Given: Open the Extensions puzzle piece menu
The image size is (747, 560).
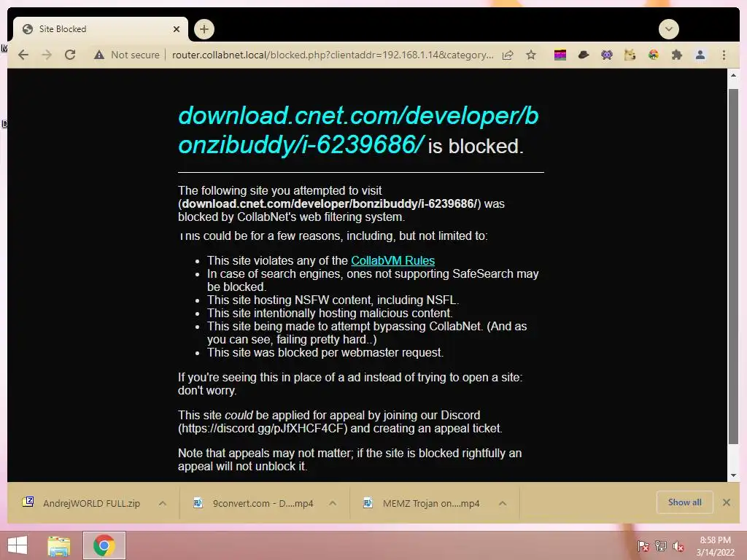Looking at the screenshot, I should [677, 55].
